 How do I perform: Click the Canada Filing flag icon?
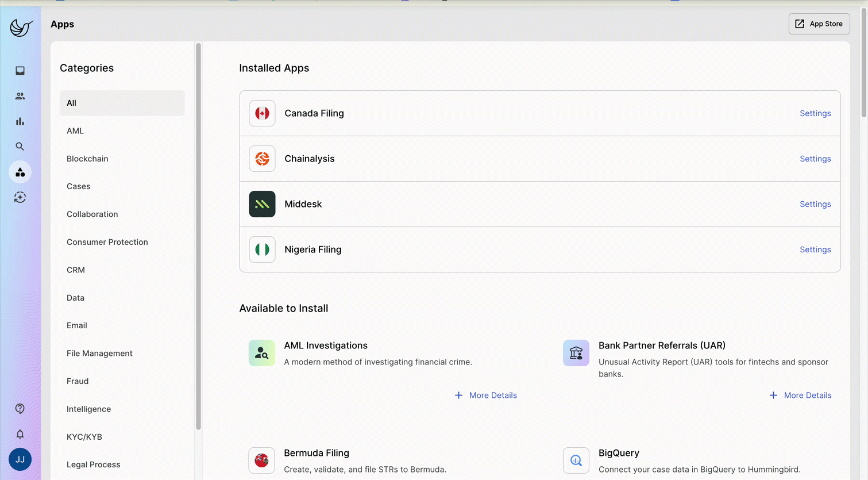[x=262, y=113]
